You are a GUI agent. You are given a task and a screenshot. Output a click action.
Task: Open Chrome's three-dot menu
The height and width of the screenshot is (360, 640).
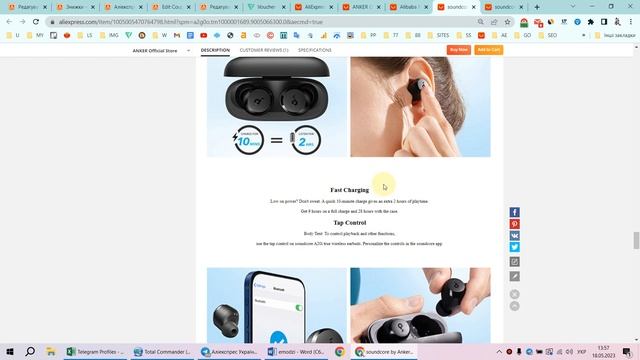tap(631, 22)
